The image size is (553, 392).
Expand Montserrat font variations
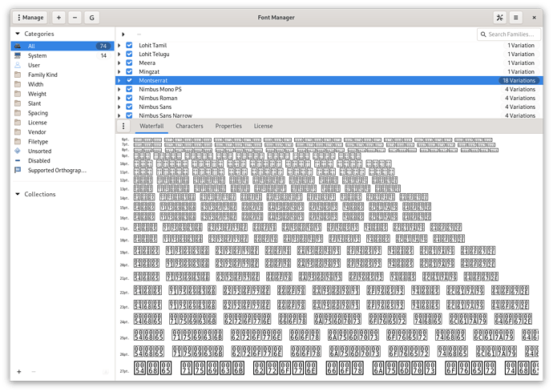[x=119, y=80]
